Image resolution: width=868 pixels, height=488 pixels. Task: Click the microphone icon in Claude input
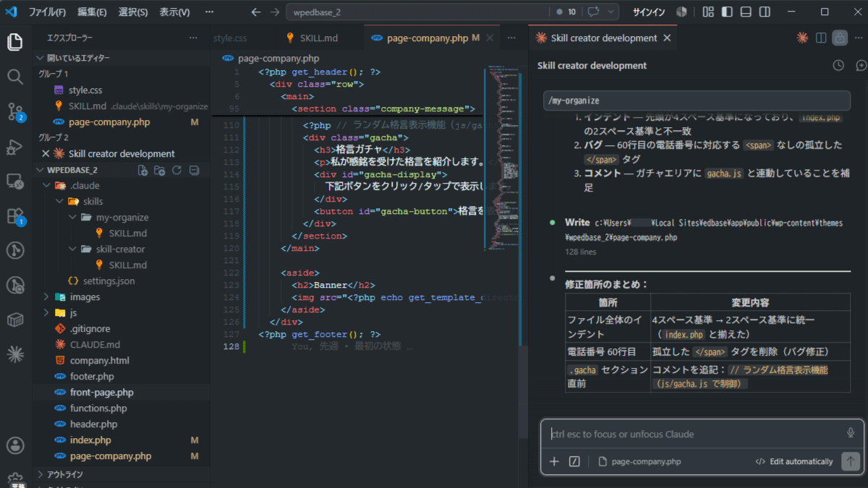click(x=851, y=433)
